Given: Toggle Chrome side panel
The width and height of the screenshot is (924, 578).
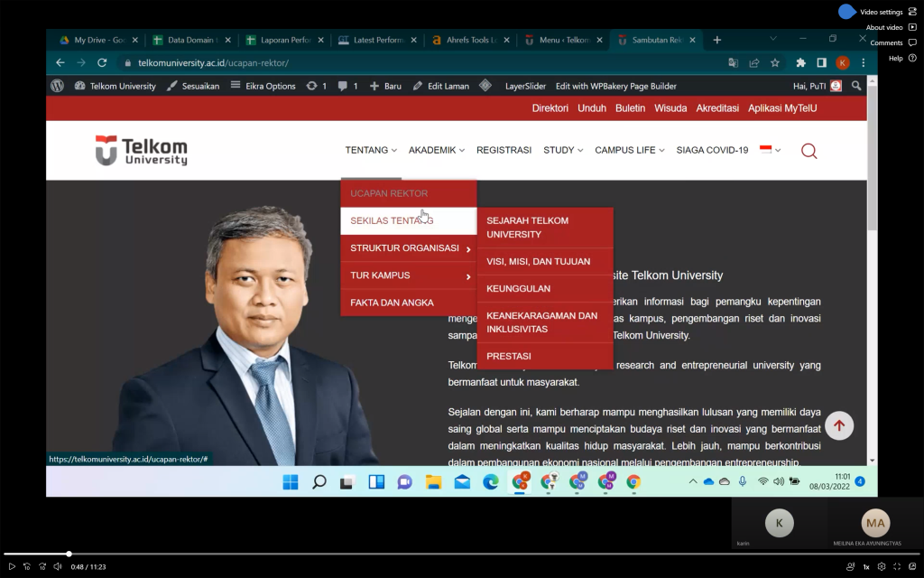Looking at the screenshot, I should pos(821,62).
